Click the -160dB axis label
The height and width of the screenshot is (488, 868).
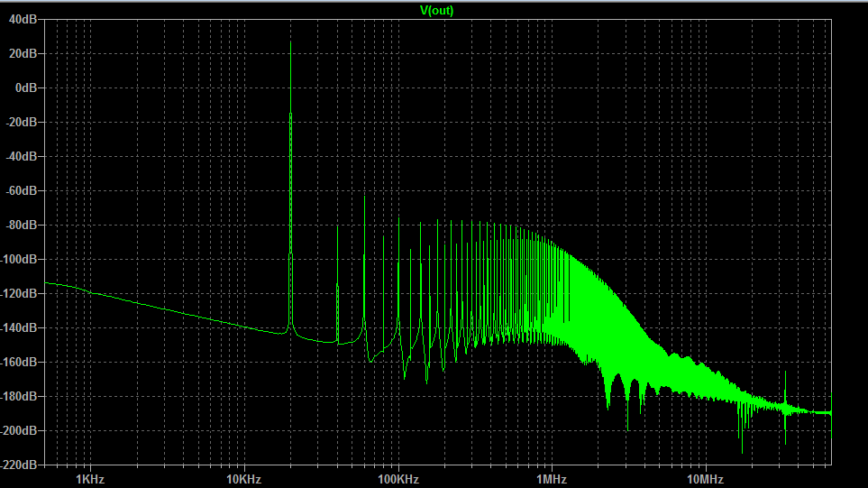[x=19, y=363]
